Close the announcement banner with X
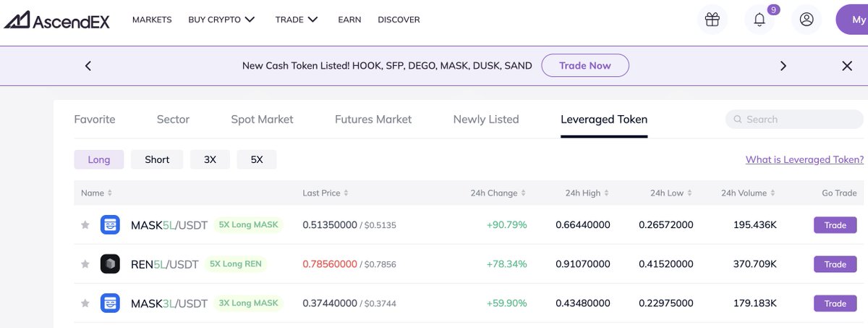Image resolution: width=868 pixels, height=328 pixels. pos(847,66)
